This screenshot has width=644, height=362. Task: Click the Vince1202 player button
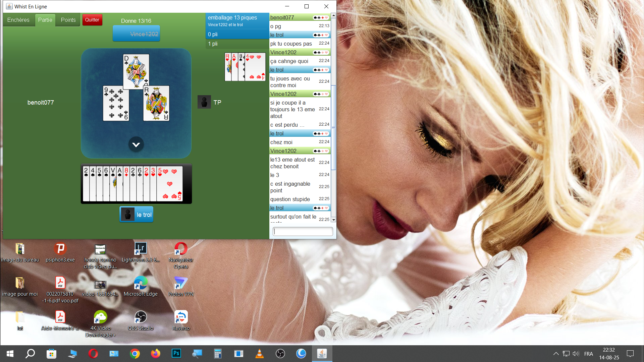pos(136,34)
